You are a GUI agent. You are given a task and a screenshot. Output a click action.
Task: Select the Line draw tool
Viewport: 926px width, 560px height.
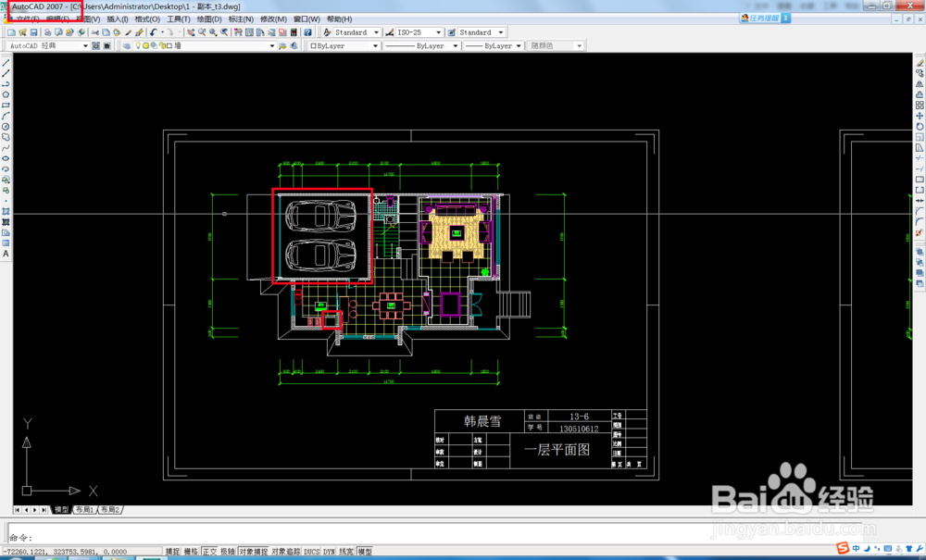pos(6,63)
